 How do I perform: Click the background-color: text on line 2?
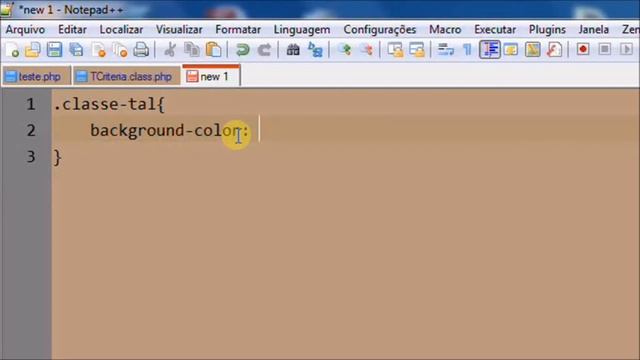[x=169, y=131]
